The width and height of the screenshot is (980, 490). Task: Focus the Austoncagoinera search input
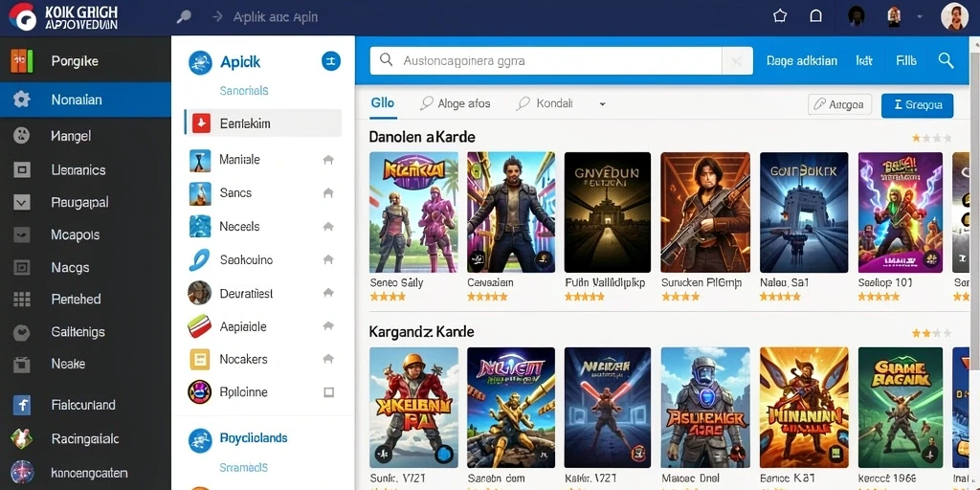[546, 61]
